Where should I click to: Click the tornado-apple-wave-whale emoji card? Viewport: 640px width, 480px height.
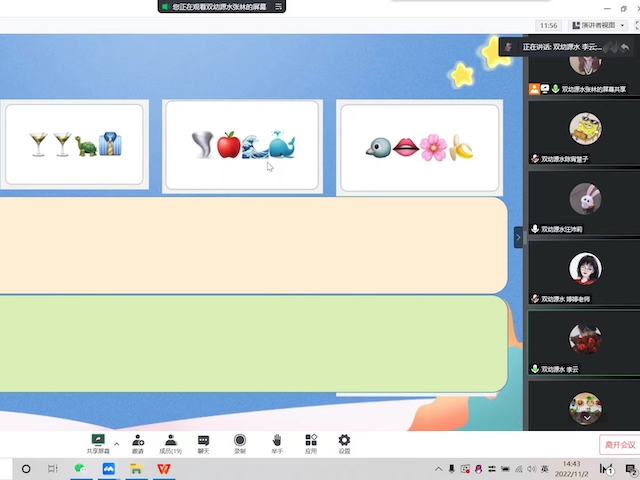pyautogui.click(x=242, y=145)
